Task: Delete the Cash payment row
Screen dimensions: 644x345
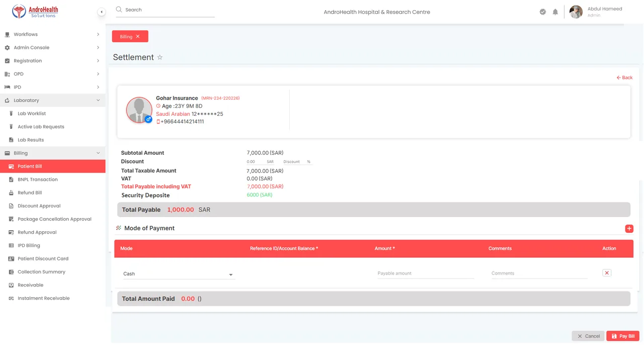Action: pyautogui.click(x=607, y=273)
